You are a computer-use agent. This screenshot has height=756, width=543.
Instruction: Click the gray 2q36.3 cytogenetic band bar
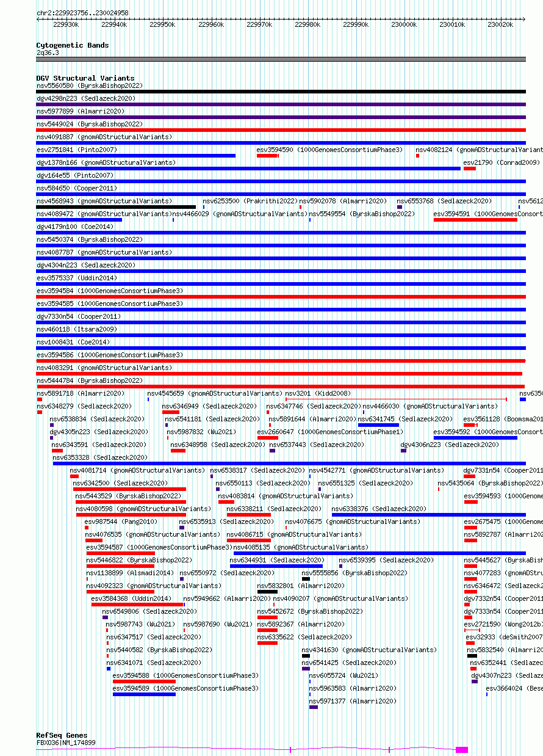[x=281, y=59]
